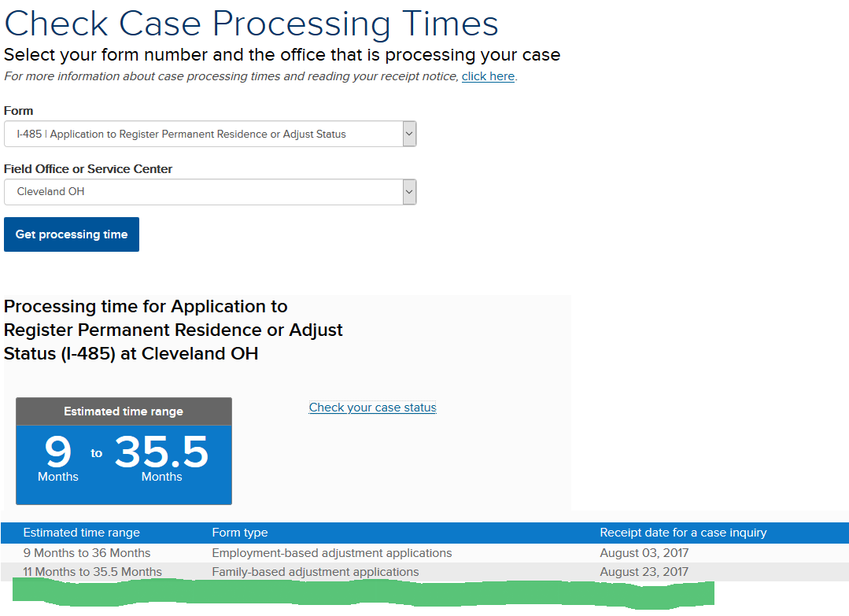Click 'Check Case Processing Times' heading

pos(251,24)
